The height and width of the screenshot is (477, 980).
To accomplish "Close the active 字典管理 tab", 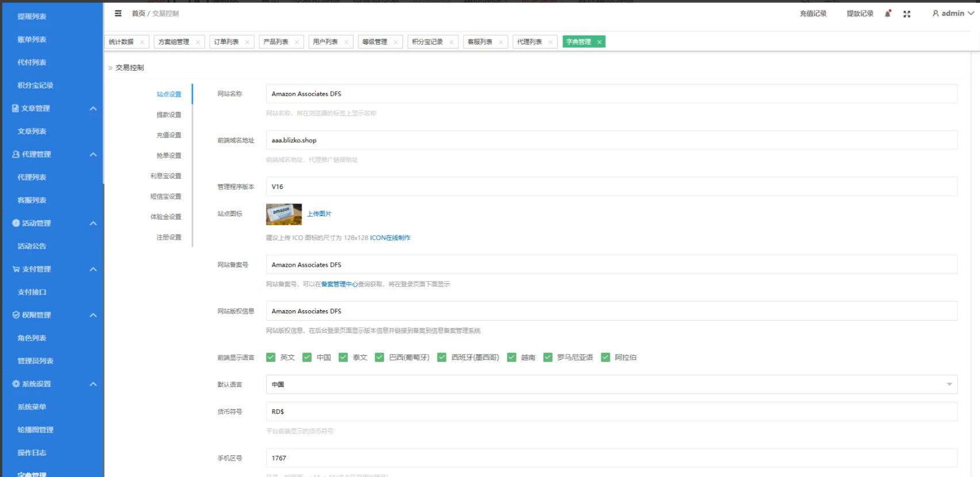I will tap(599, 42).
